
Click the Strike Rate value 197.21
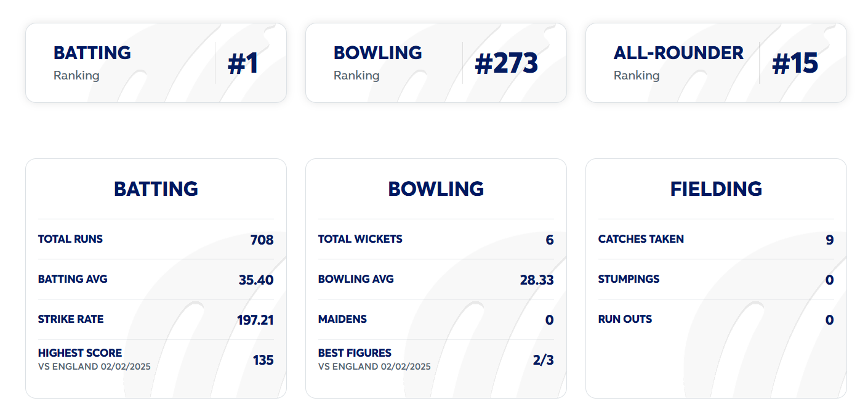255,320
